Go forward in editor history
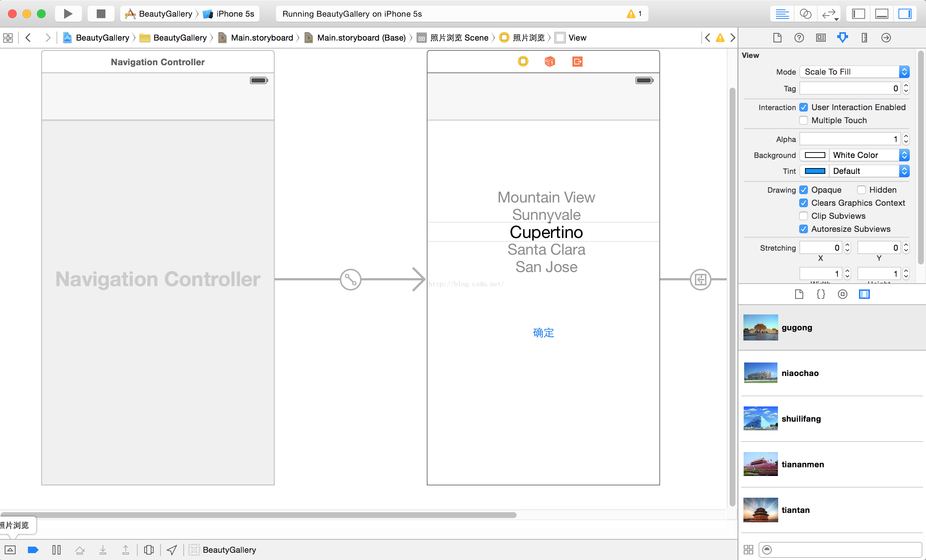926x560 pixels. click(48, 38)
